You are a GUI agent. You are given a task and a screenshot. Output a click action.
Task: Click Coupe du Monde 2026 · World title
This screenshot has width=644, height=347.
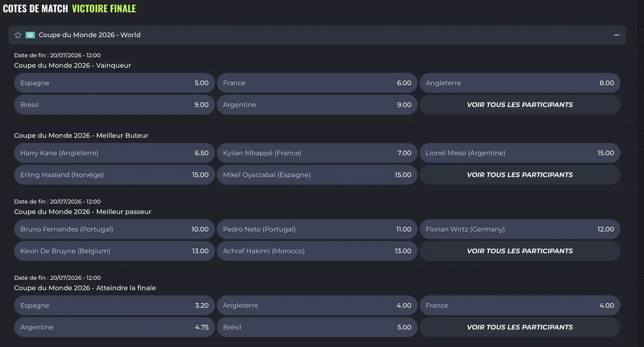click(x=90, y=35)
